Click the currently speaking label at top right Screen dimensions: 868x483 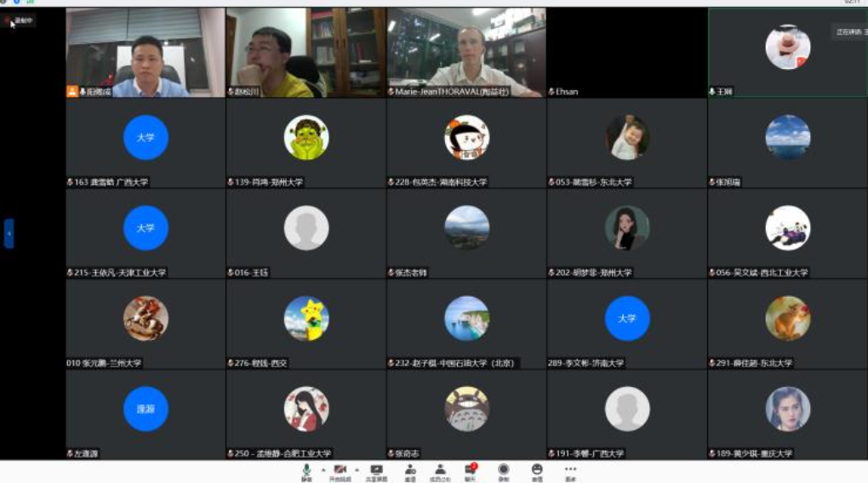click(x=849, y=32)
